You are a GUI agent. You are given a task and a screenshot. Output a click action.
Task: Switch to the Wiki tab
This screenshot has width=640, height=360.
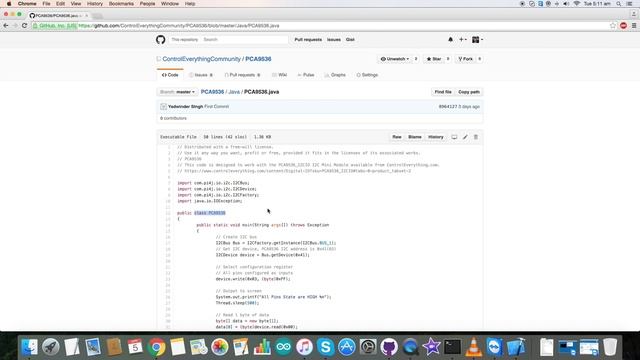pyautogui.click(x=280, y=75)
